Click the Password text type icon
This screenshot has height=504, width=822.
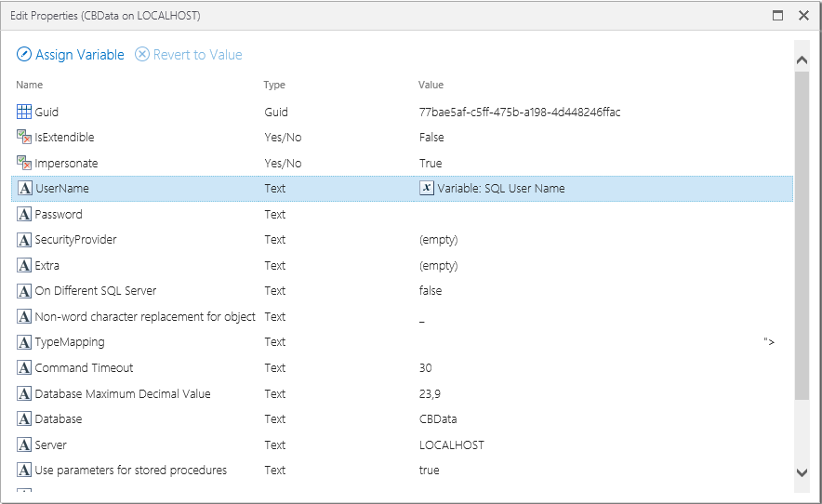click(24, 214)
